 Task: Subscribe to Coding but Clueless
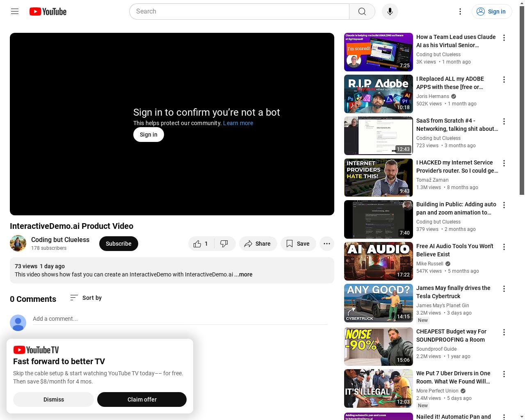click(x=119, y=244)
